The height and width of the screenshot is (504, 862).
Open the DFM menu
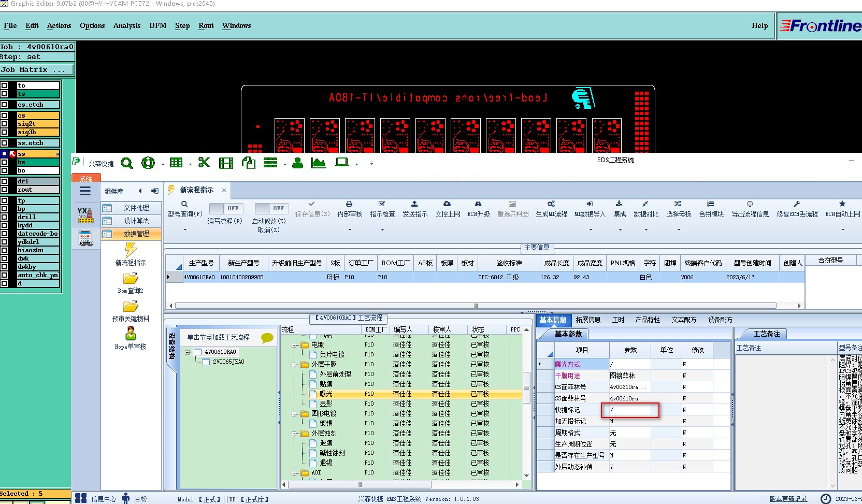tap(158, 25)
